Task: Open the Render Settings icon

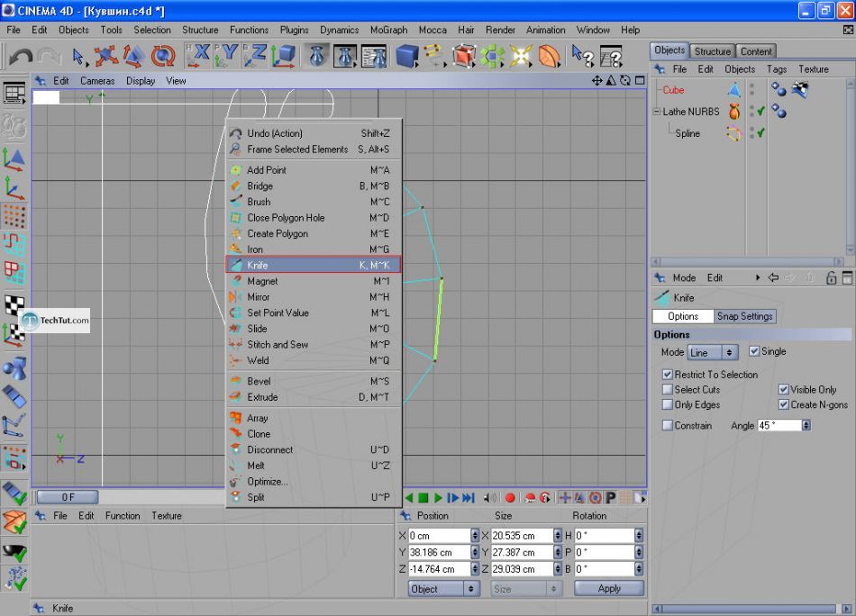Action: coord(375,56)
